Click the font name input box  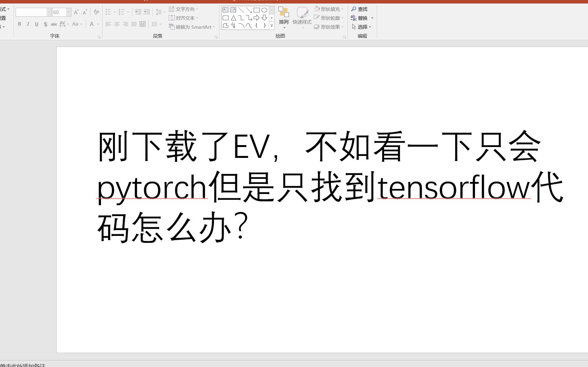(x=31, y=12)
